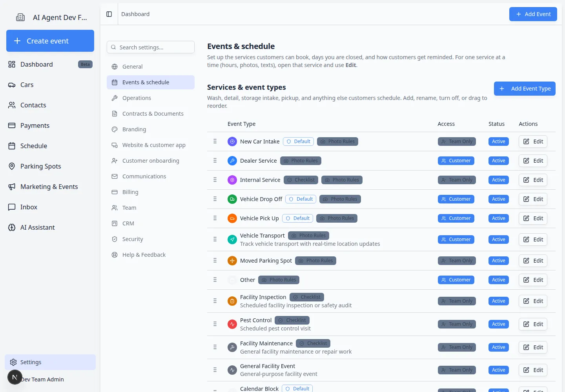The width and height of the screenshot is (565, 392).
Task: Click the drag handle for Internal Service
Action: [215, 180]
